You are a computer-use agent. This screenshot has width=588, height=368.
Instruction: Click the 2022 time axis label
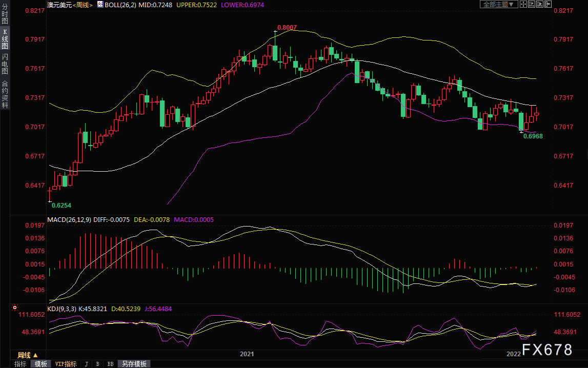tap(513, 354)
